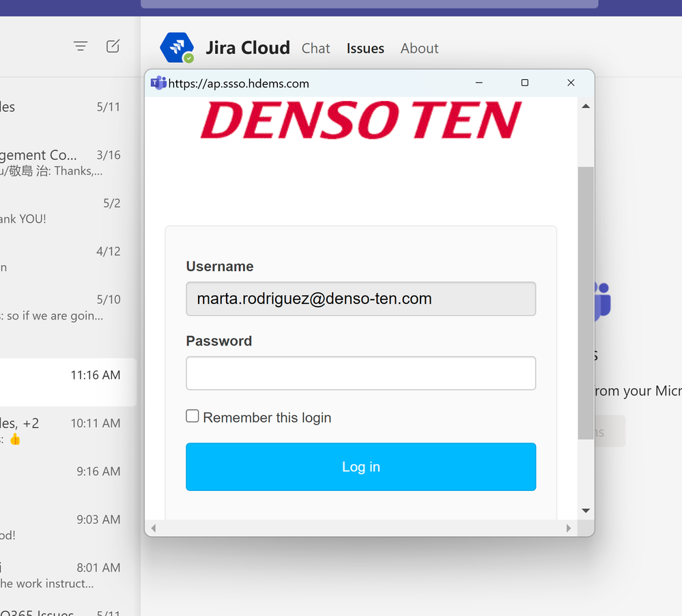The width and height of the screenshot is (682, 616).
Task: Maximize the login popup window
Action: click(x=525, y=83)
